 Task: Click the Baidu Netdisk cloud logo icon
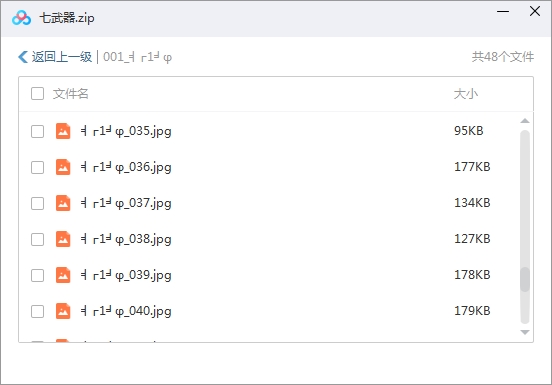pyautogui.click(x=21, y=18)
